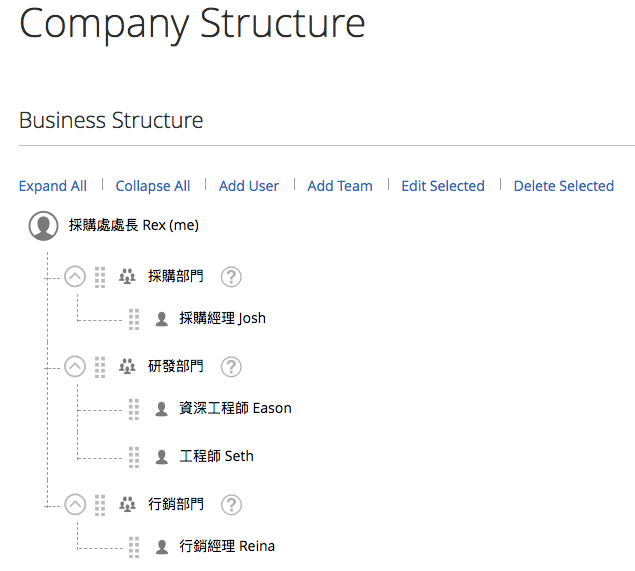Image resolution: width=635 pixels, height=571 pixels.
Task: Click drag handle beside 行銷部門 team
Action: 100,505
